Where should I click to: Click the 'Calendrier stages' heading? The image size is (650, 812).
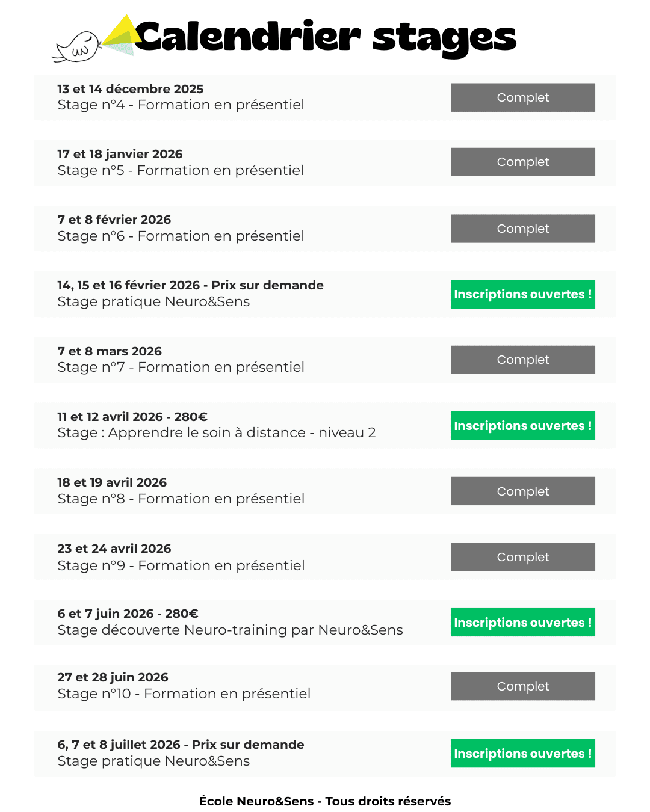(325, 37)
